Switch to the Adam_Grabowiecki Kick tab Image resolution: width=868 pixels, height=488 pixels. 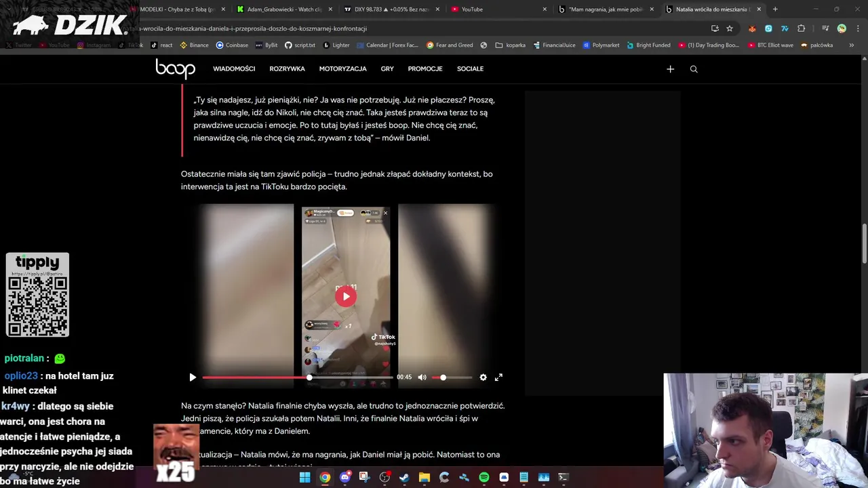(x=284, y=9)
